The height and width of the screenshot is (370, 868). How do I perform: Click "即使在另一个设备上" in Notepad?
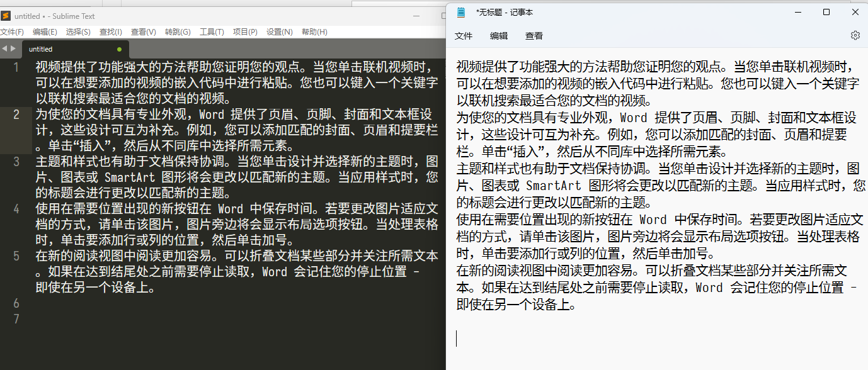pos(513,305)
